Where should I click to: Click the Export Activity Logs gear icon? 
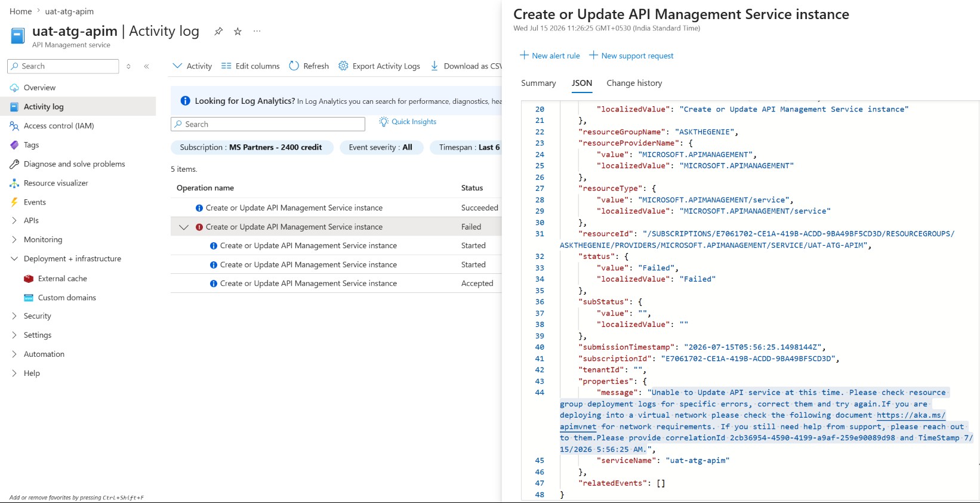point(343,66)
